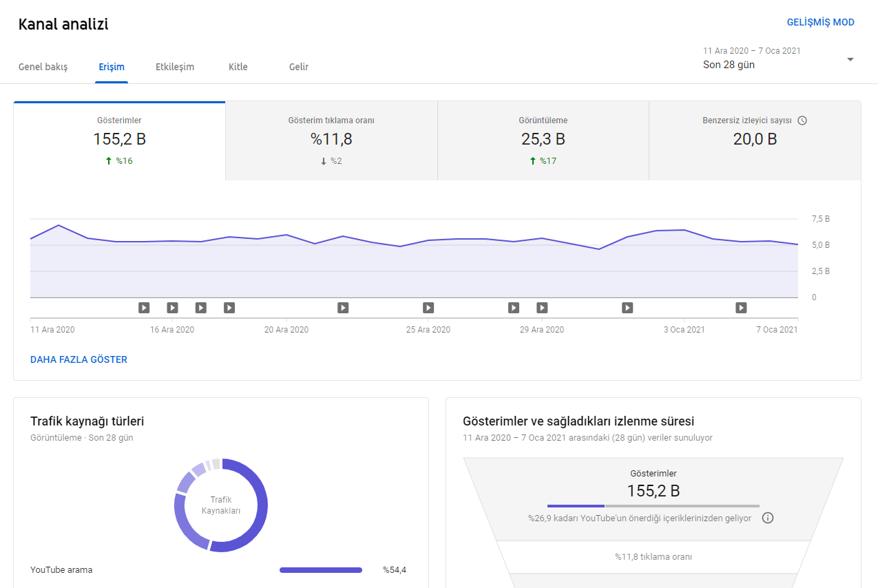Click the video marker before 3 Oca 2021

(x=627, y=308)
